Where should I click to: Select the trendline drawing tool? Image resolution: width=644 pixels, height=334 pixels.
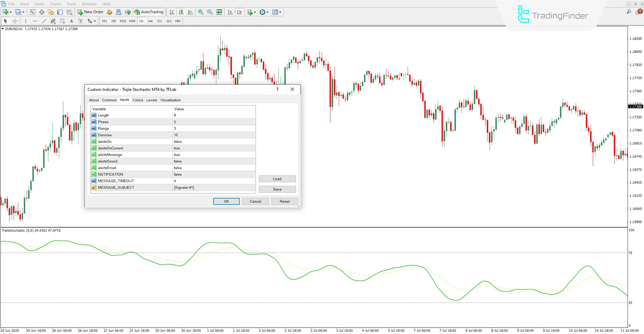pyautogui.click(x=44, y=21)
